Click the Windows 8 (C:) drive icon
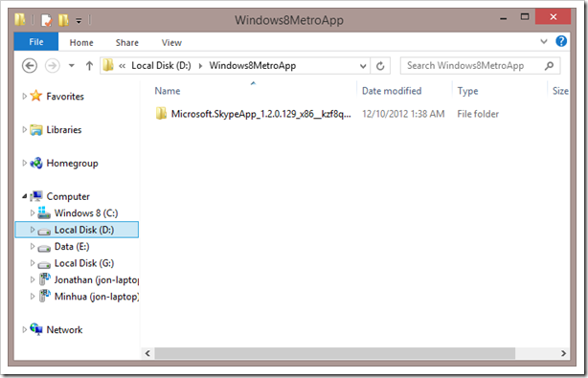Image resolution: width=588 pixels, height=378 pixels. tap(44, 212)
